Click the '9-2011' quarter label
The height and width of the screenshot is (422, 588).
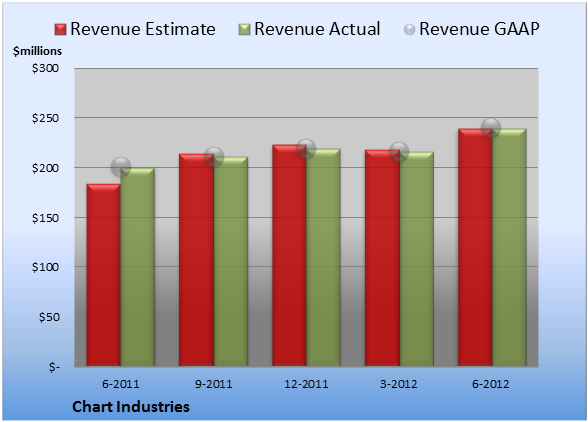[x=214, y=384]
